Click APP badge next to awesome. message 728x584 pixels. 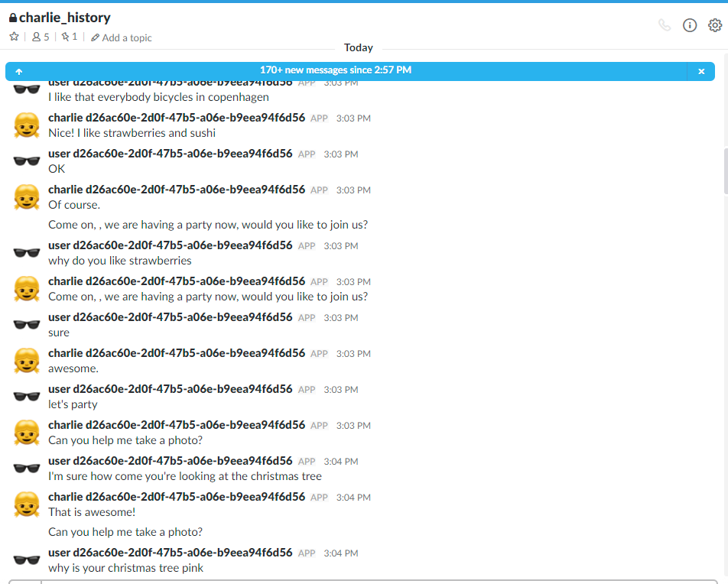click(x=319, y=354)
